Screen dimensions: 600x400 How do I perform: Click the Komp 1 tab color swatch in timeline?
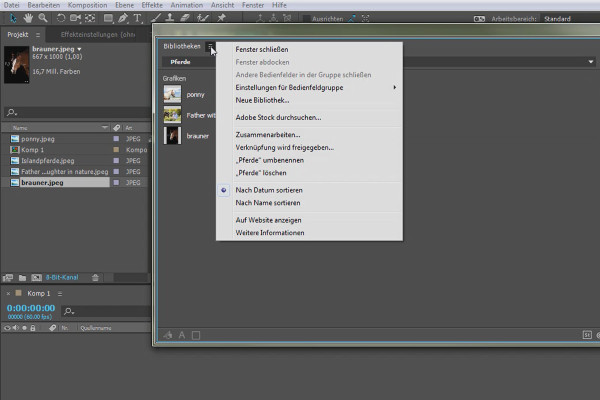[x=18, y=293]
